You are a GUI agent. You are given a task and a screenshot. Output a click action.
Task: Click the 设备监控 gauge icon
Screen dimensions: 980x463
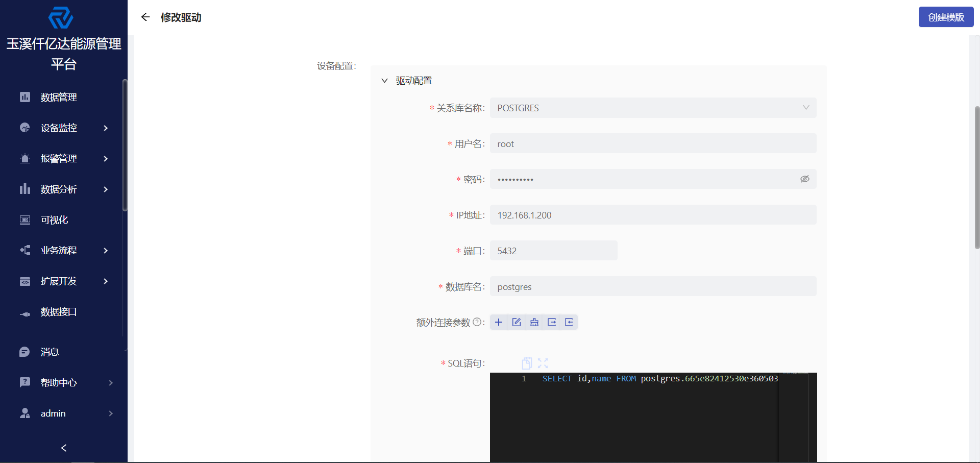pyautogui.click(x=25, y=128)
